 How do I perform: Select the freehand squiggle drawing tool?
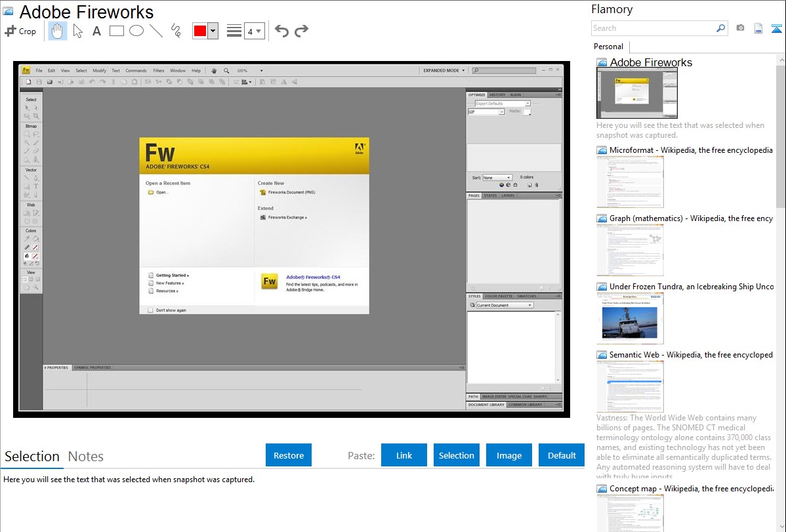tap(176, 31)
